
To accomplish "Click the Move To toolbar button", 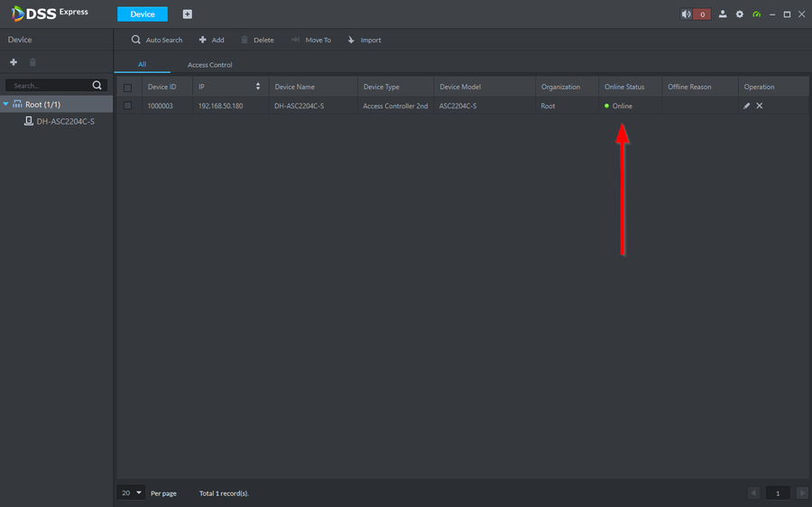I will pyautogui.click(x=310, y=40).
